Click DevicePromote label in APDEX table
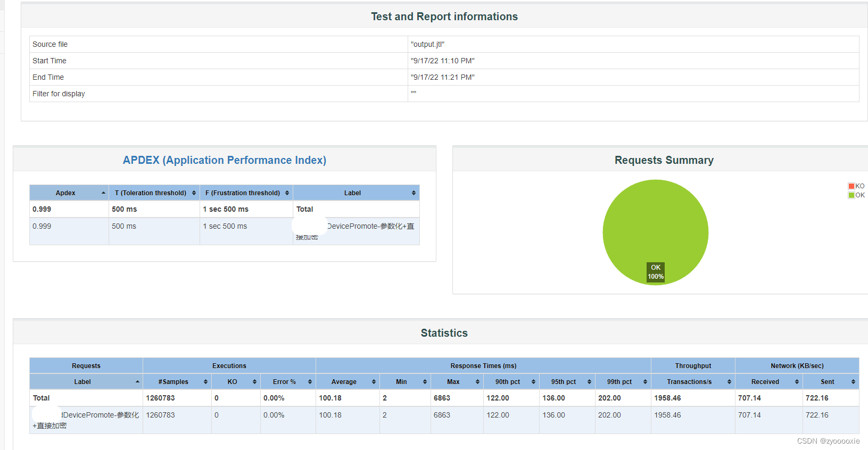The image size is (868, 450). pos(356,231)
